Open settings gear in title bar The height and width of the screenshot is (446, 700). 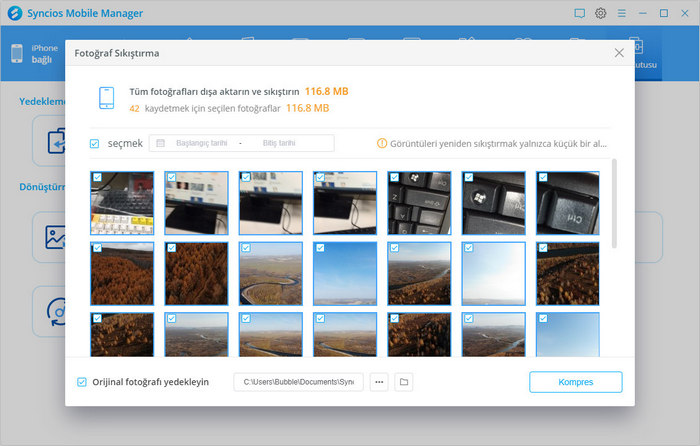(600, 13)
